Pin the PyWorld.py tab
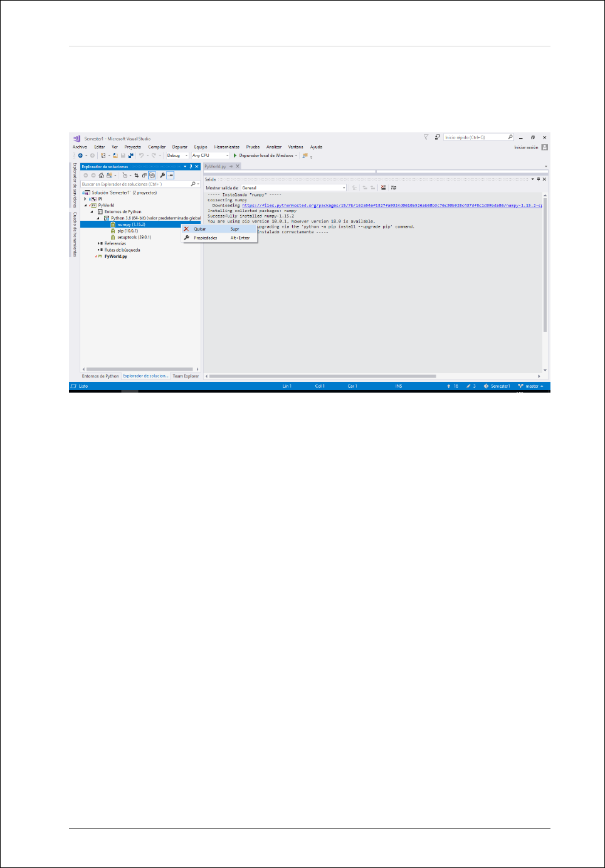 (231, 167)
